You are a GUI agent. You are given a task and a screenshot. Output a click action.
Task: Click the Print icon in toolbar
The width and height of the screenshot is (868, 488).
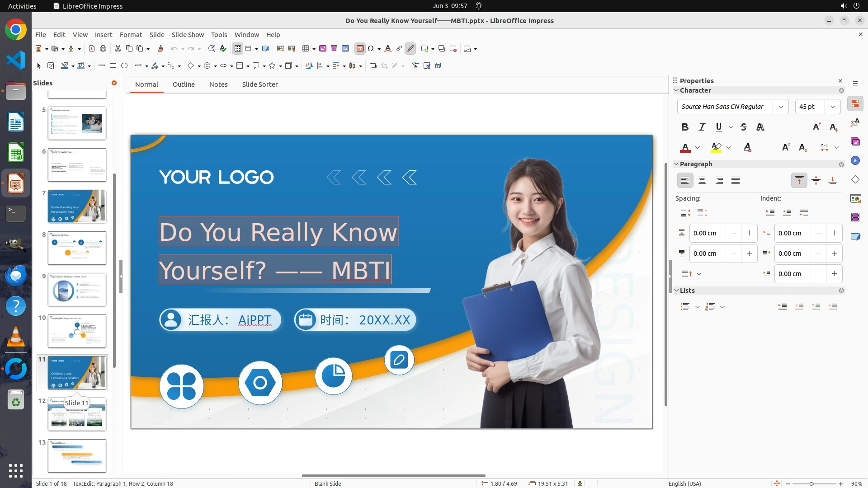pyautogui.click(x=103, y=49)
